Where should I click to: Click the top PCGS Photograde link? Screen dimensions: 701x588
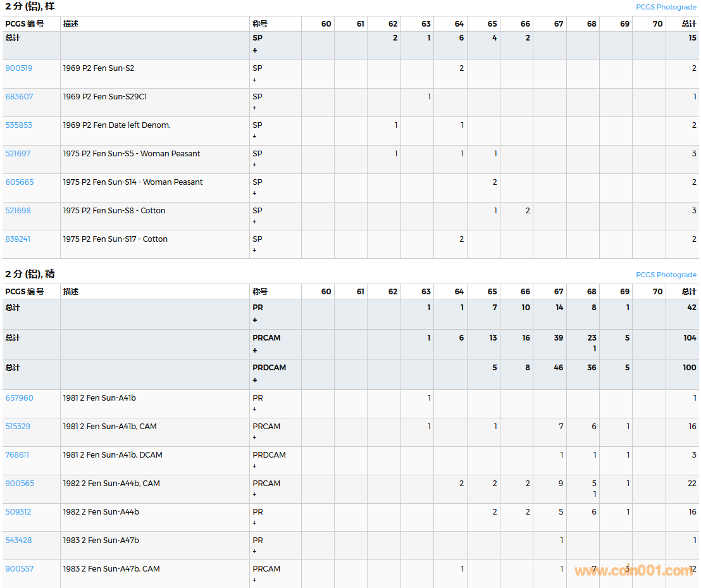pyautogui.click(x=666, y=8)
